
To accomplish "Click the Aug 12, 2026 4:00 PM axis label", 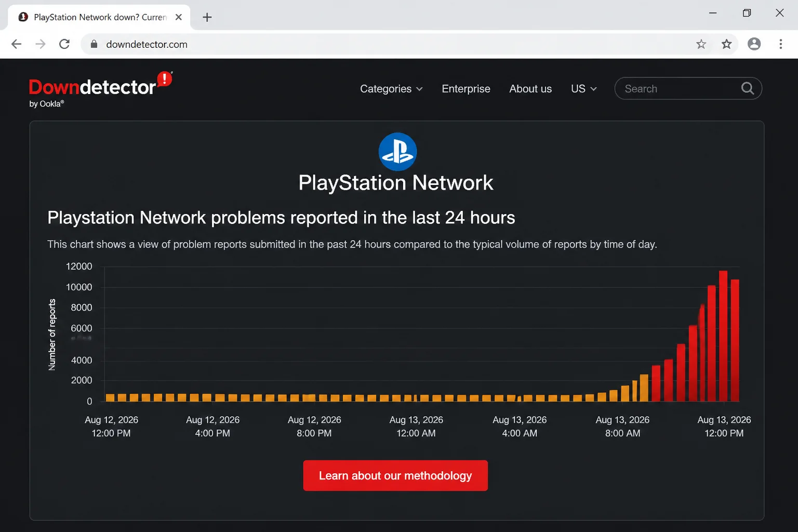I will click(212, 427).
